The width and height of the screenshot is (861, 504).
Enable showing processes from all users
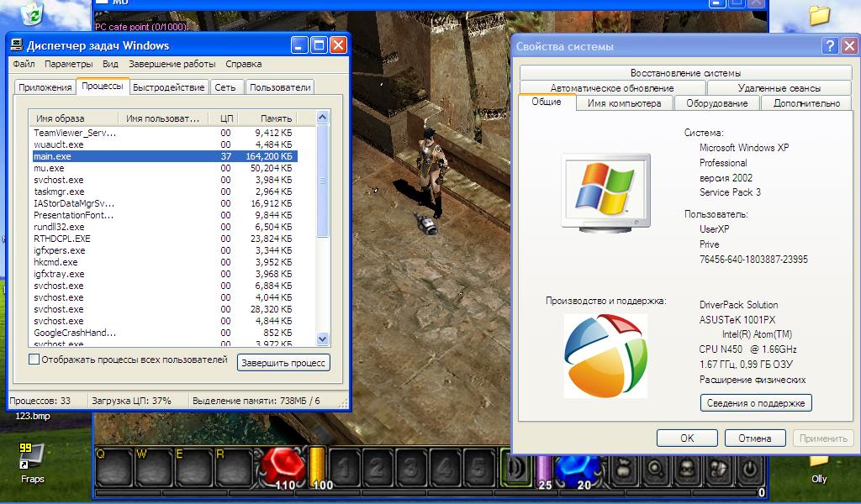pos(34,360)
